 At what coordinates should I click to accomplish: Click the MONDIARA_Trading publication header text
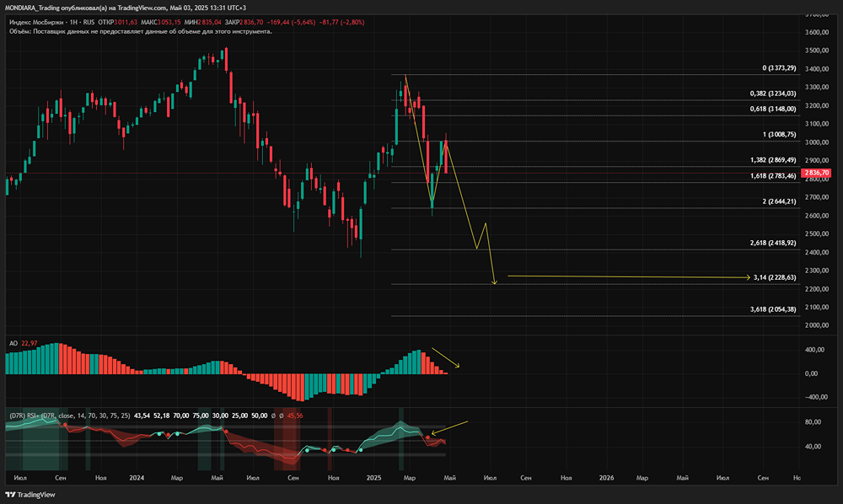[x=126, y=8]
